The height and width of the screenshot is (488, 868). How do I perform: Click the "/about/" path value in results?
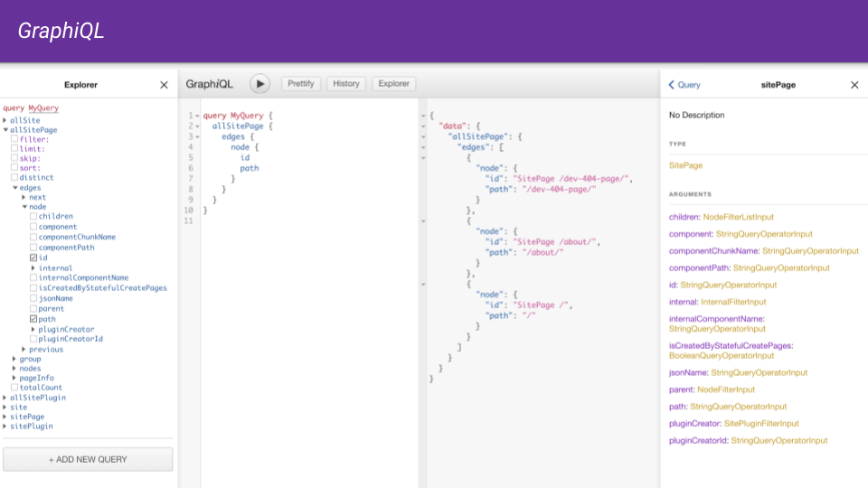pos(542,252)
